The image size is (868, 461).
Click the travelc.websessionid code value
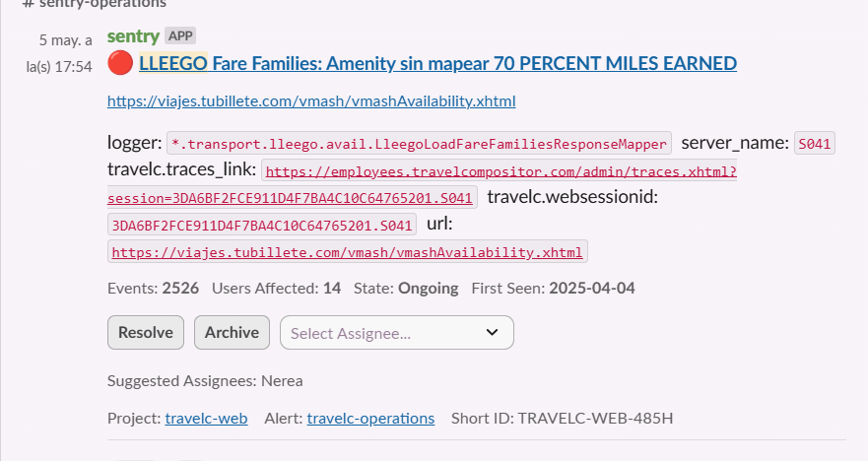pyautogui.click(x=262, y=225)
